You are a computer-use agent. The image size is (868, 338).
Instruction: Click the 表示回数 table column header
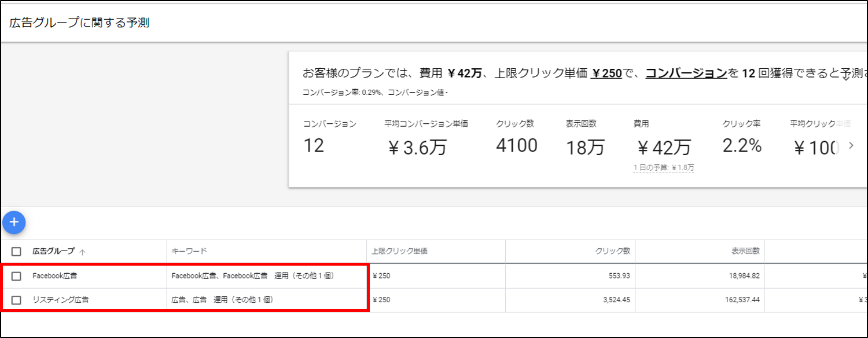pyautogui.click(x=745, y=251)
